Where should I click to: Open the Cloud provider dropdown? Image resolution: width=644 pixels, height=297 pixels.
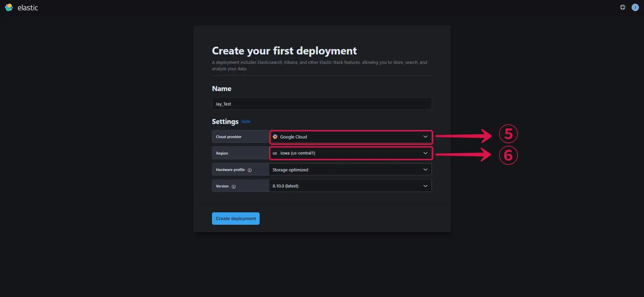click(x=351, y=137)
